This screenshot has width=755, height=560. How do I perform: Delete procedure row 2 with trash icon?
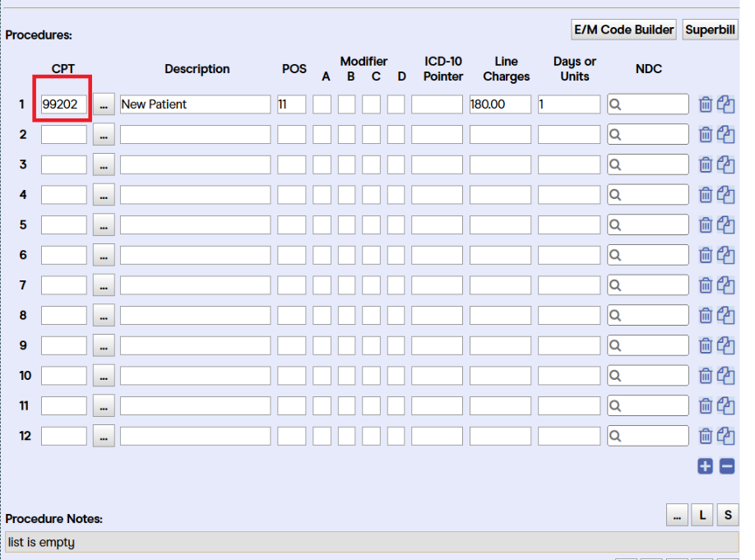coord(706,135)
